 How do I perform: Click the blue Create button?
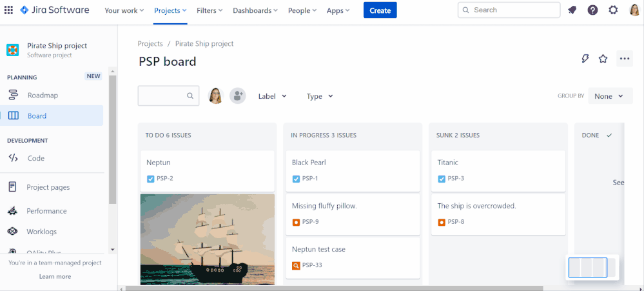click(380, 10)
